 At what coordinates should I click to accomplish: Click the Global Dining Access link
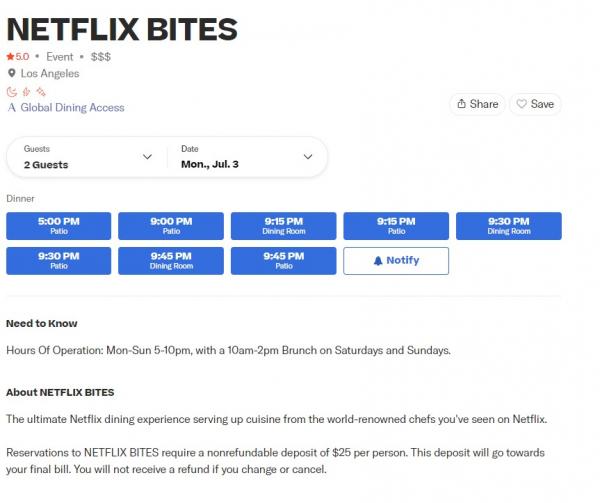tap(66, 108)
